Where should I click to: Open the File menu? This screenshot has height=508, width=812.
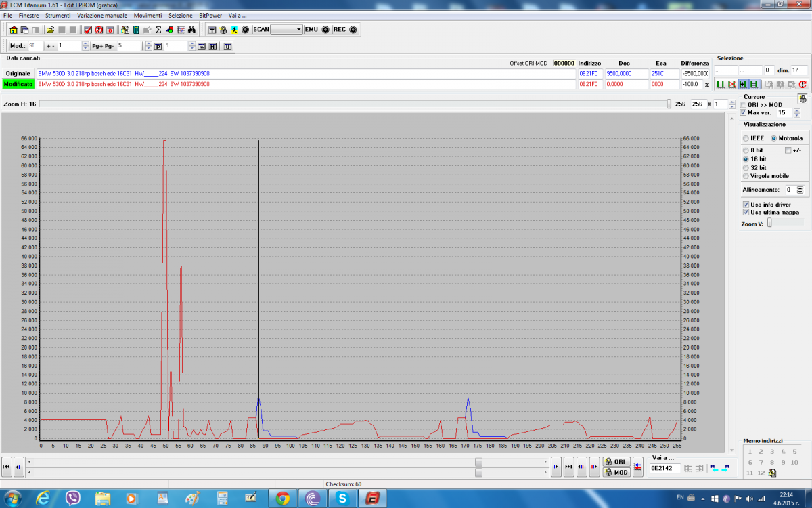7,15
